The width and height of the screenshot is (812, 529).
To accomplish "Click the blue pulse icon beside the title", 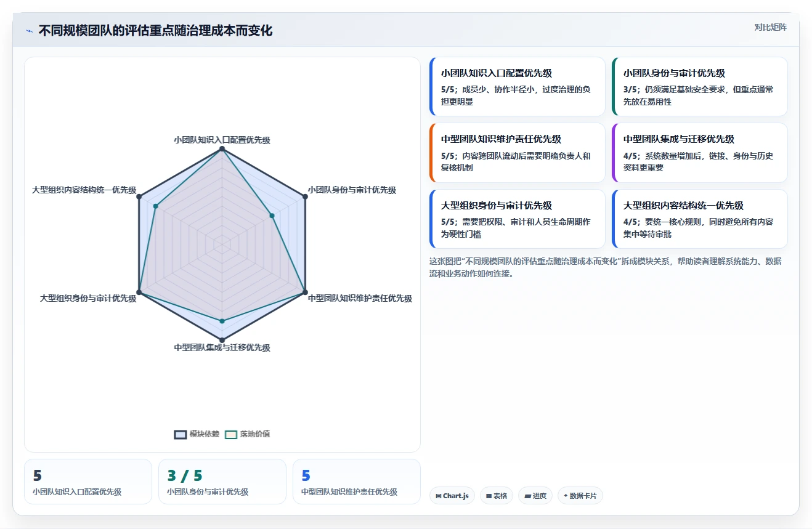I will [x=29, y=31].
